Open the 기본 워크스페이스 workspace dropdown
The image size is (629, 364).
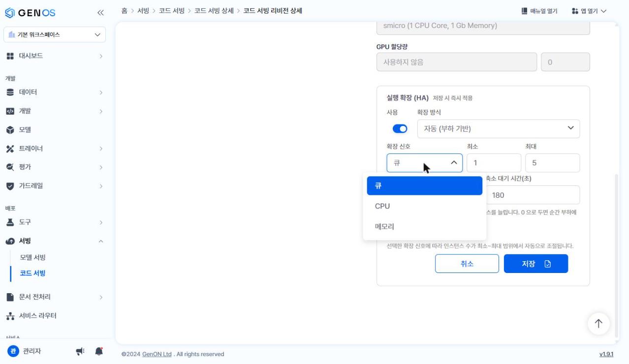(x=55, y=34)
